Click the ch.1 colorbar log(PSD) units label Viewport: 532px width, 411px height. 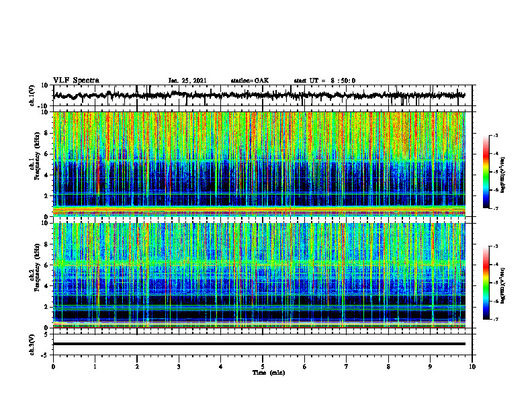point(503,175)
